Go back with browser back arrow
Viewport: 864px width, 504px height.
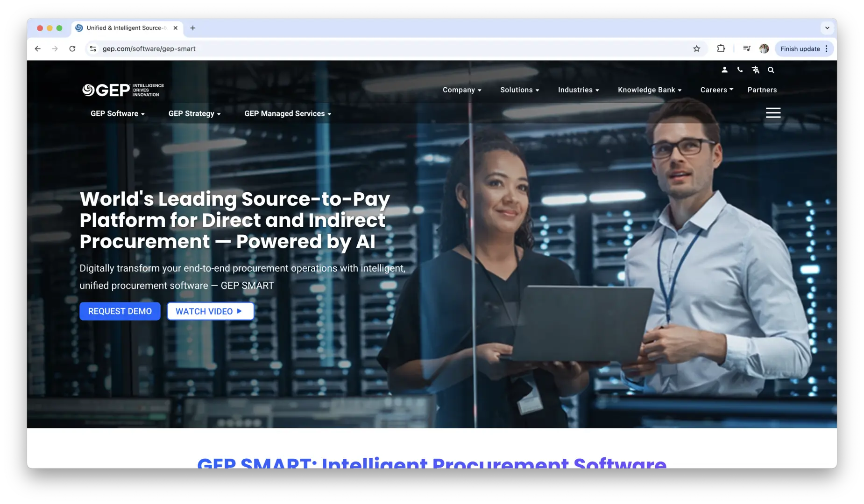38,49
